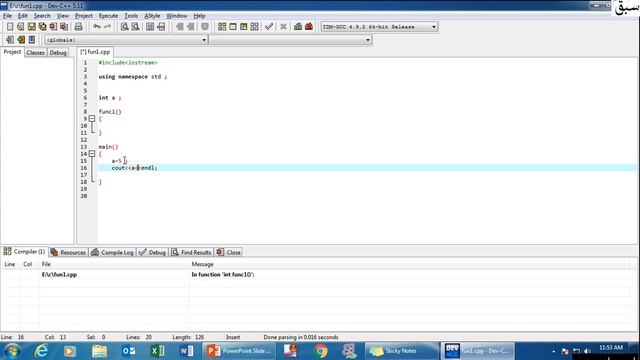Stop execution with the X toolbar icon

(283, 27)
